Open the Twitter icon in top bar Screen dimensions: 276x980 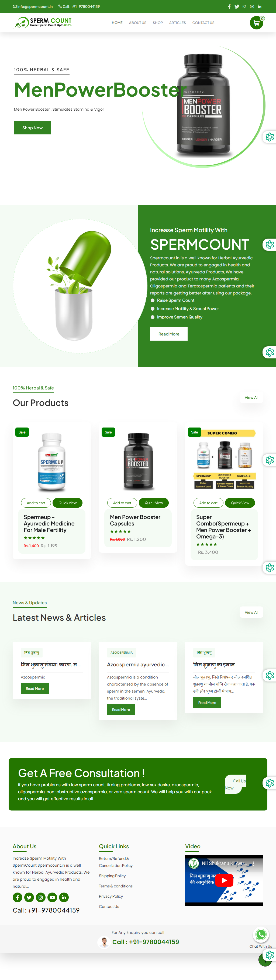tap(237, 6)
